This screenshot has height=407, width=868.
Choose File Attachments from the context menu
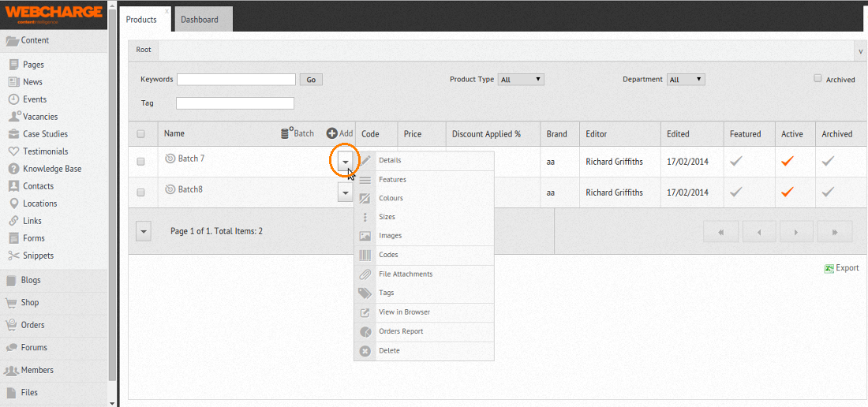point(406,274)
